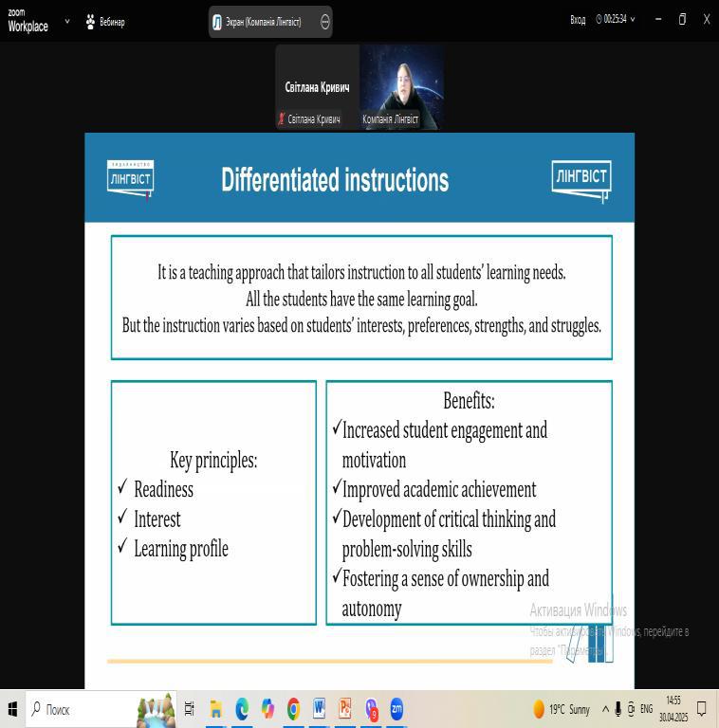Open the clock showing 14:55 30.04.2025

click(x=673, y=709)
